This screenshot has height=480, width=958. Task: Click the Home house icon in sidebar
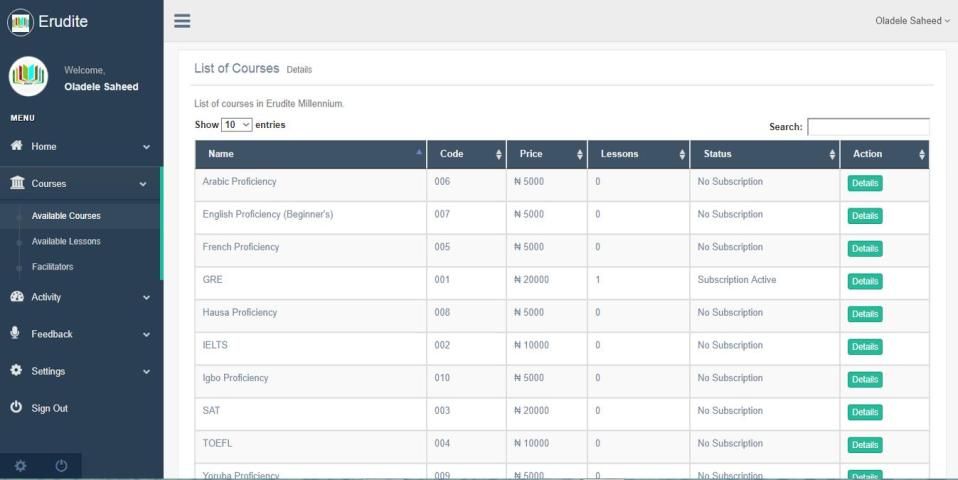[17, 146]
